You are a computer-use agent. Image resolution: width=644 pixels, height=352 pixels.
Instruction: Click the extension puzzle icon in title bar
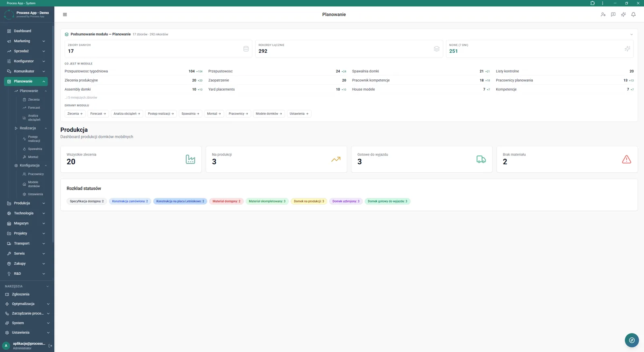click(592, 3)
